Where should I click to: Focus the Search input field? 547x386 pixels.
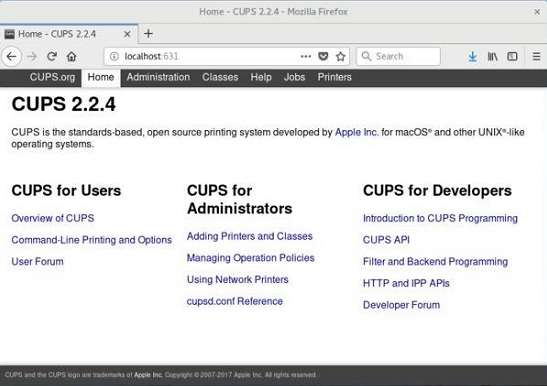click(x=398, y=56)
